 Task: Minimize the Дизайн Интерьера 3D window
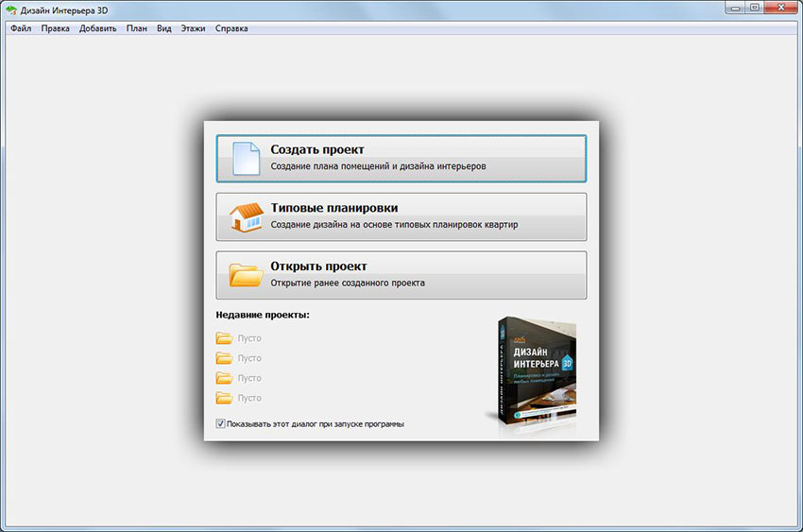click(x=736, y=8)
